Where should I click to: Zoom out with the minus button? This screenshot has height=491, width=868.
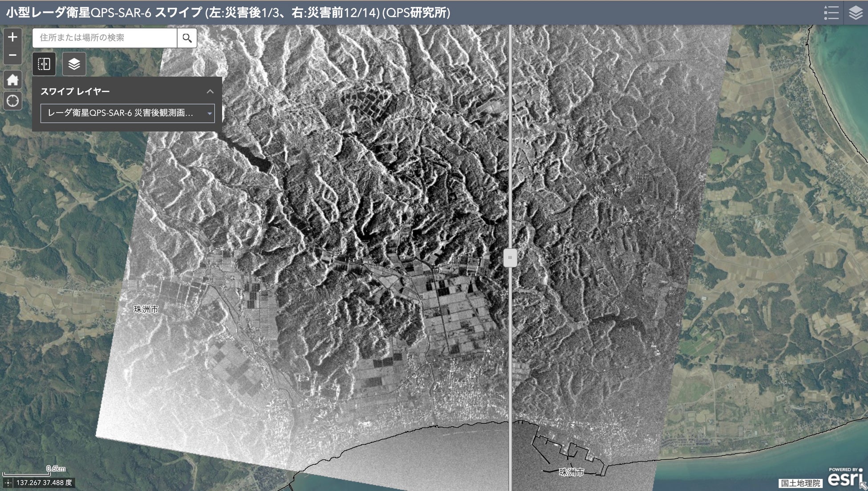[x=12, y=55]
